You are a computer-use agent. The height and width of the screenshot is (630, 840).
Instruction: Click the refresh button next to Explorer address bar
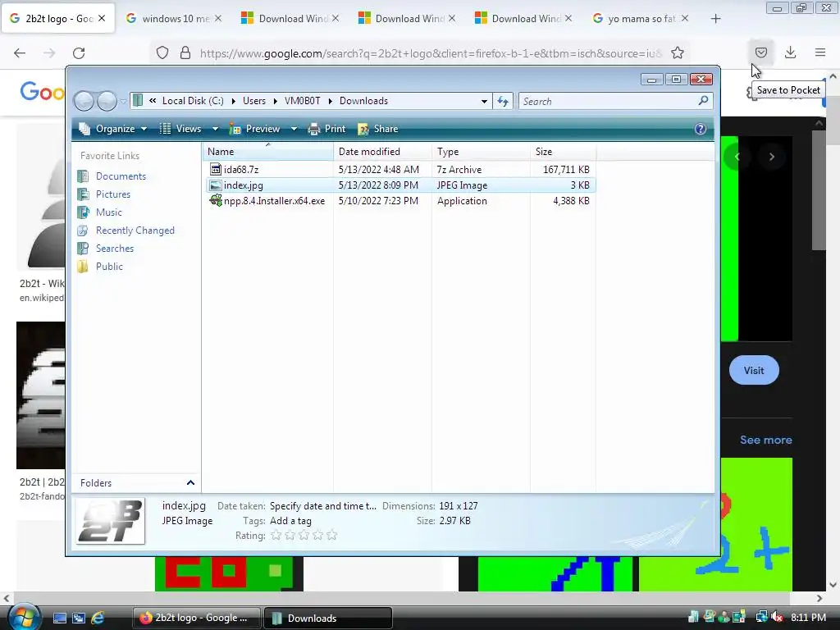pos(503,101)
